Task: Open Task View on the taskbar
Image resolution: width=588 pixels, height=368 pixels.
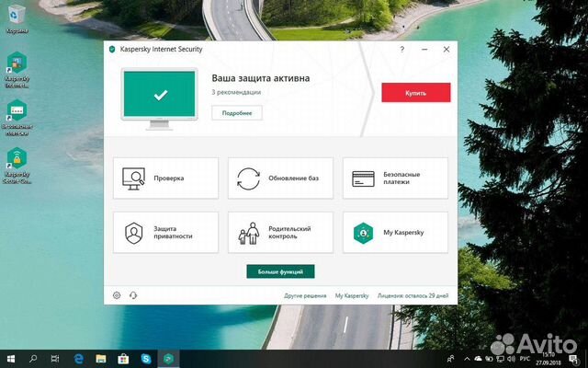Action: tap(55, 359)
